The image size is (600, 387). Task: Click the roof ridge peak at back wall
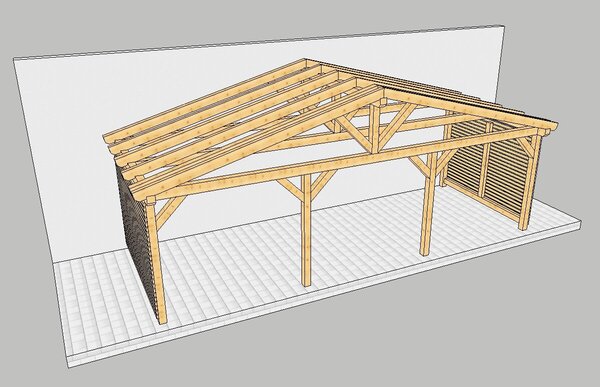(x=305, y=60)
